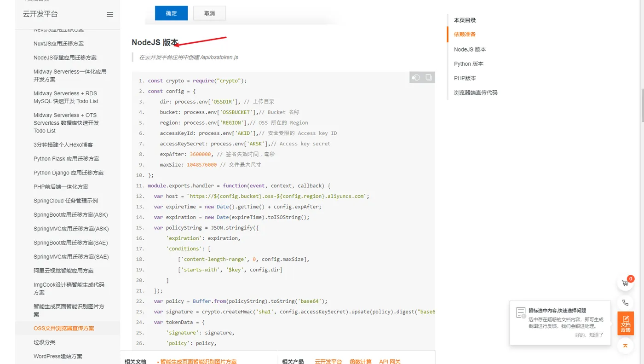Toggle code block dark theme switch

click(x=416, y=77)
